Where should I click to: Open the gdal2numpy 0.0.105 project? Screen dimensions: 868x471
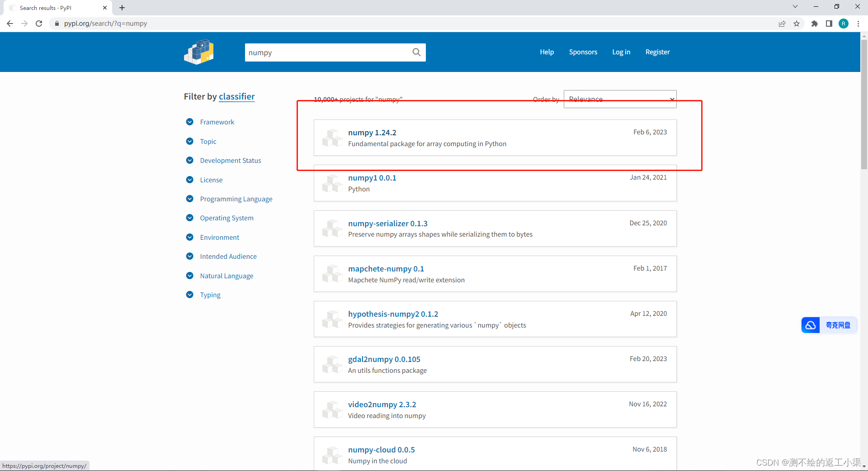(384, 359)
